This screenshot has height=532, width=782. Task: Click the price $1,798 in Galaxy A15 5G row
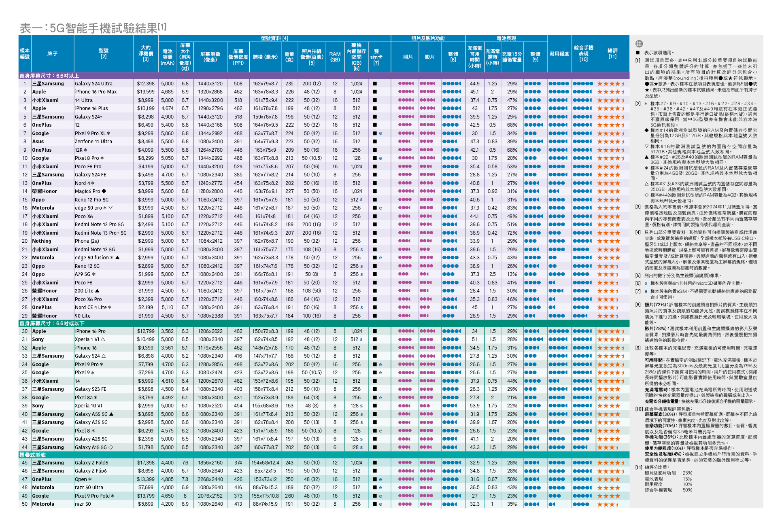[x=146, y=447]
